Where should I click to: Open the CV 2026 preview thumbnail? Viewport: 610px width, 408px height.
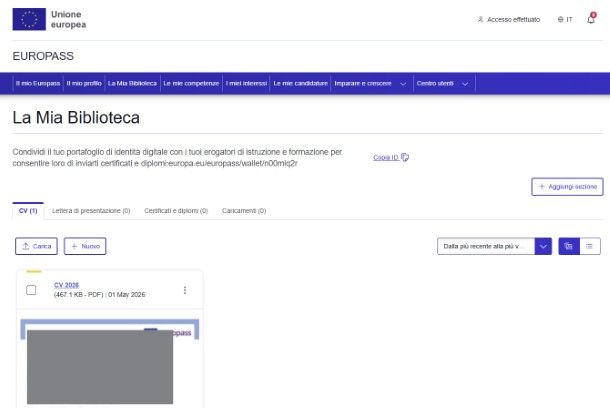pos(110,362)
